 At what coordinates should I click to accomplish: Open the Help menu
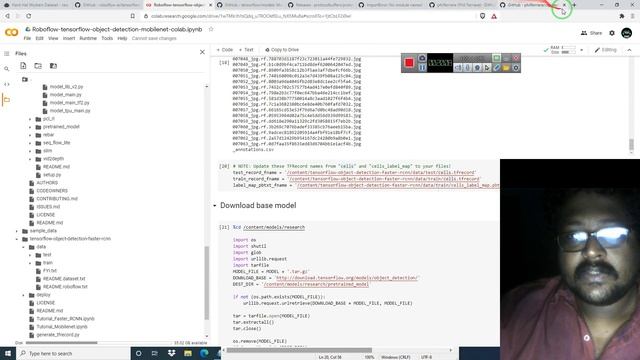122,38
